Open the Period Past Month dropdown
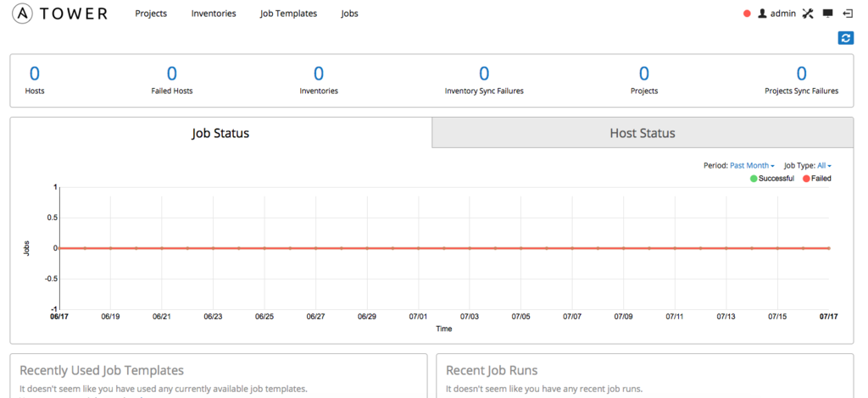The image size is (868, 398). click(752, 165)
